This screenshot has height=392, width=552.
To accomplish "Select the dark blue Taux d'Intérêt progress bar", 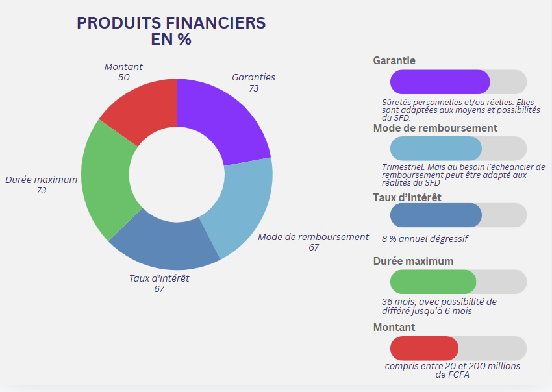I will coord(436,215).
